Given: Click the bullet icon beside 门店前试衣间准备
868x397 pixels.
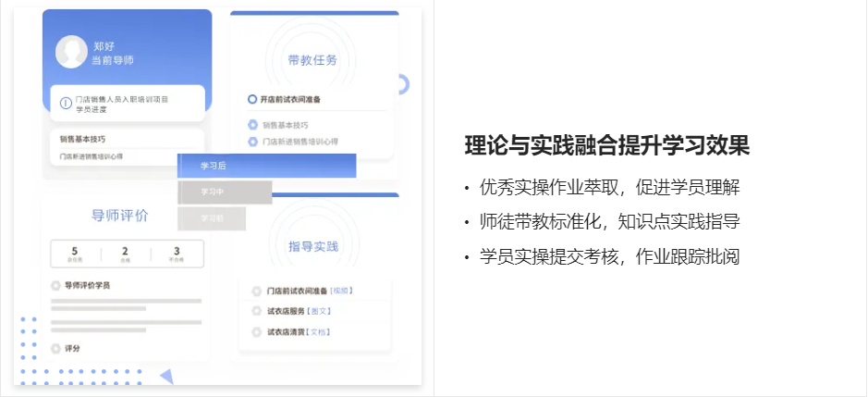Looking at the screenshot, I should click(x=256, y=292).
